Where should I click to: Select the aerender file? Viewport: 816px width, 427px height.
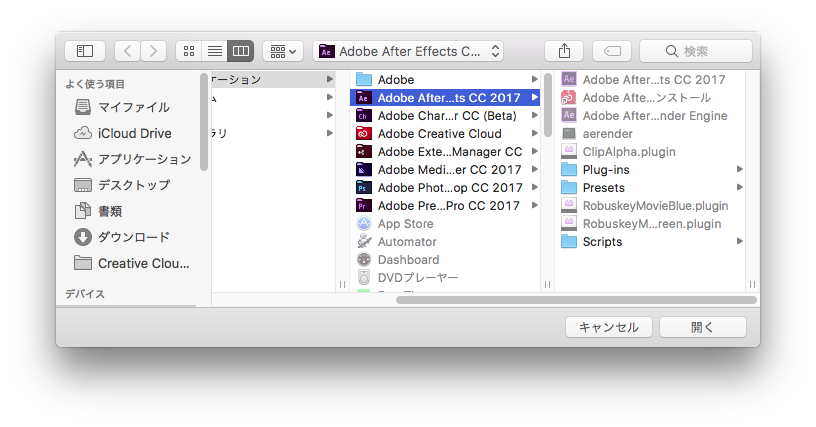point(651,134)
